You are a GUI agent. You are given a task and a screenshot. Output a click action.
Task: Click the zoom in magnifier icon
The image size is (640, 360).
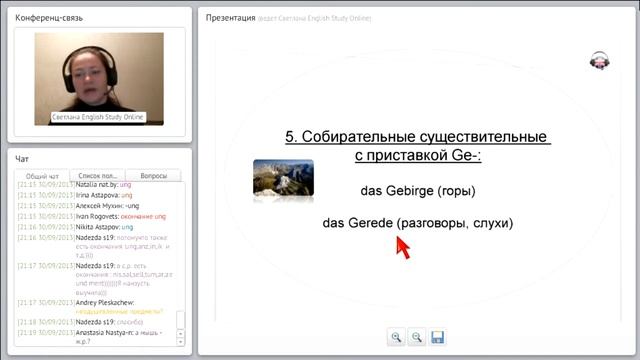[396, 337]
